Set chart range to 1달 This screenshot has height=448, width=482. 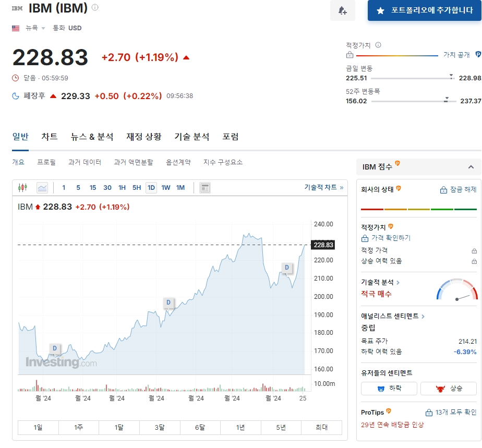pos(119,427)
